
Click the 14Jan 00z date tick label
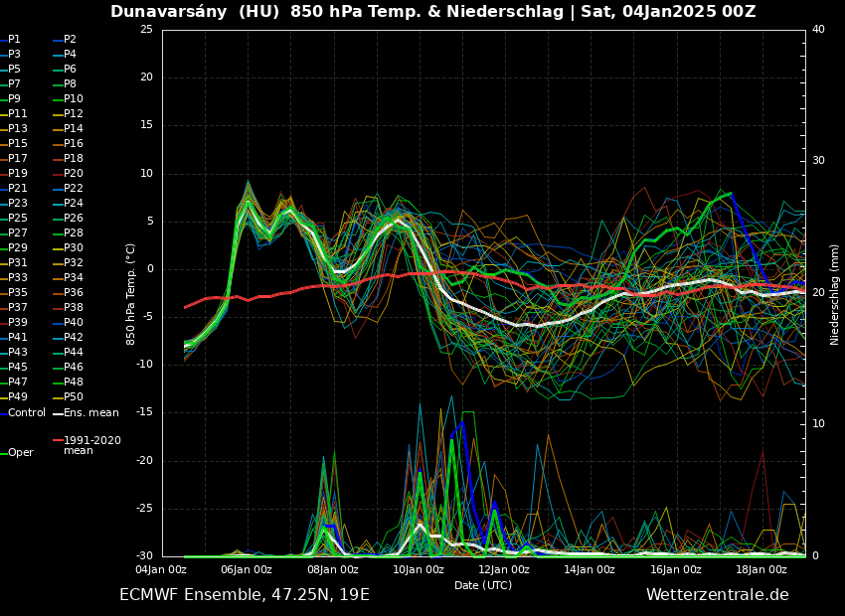590,570
